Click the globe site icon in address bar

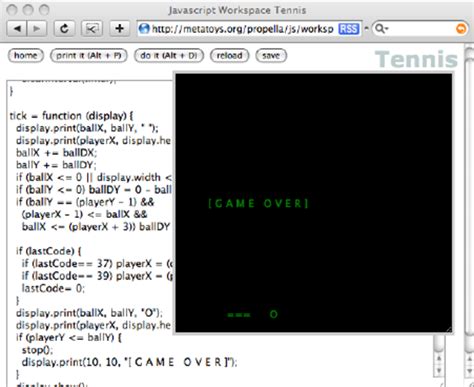[x=144, y=29]
